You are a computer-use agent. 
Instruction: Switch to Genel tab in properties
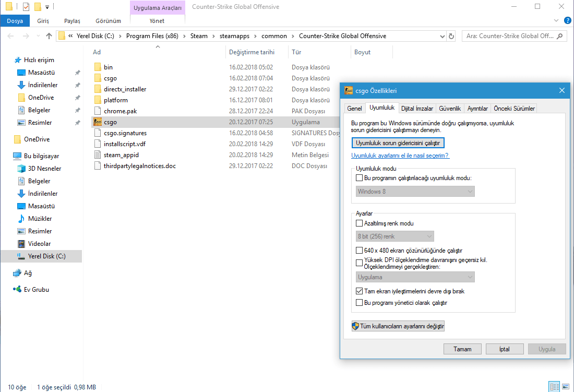point(354,109)
